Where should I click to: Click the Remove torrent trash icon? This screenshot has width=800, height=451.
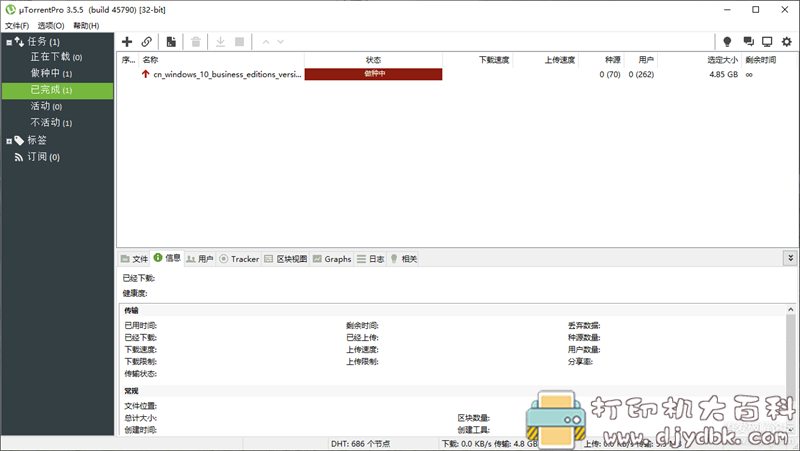point(196,42)
